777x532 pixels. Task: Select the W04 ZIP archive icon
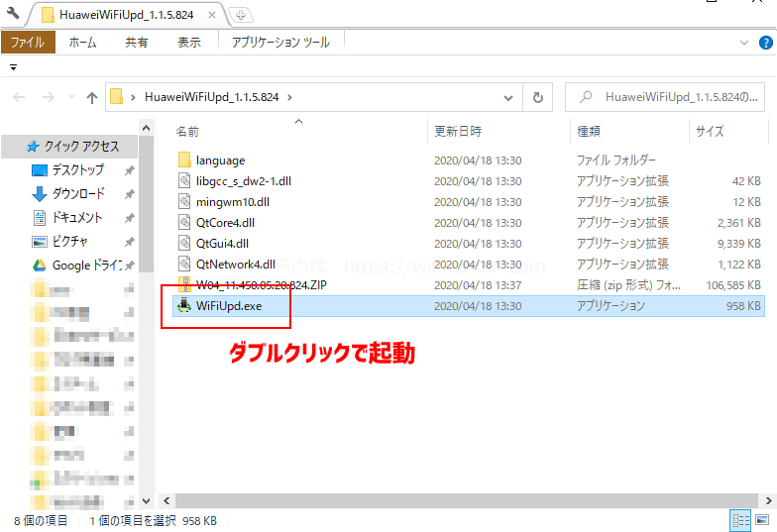click(184, 285)
